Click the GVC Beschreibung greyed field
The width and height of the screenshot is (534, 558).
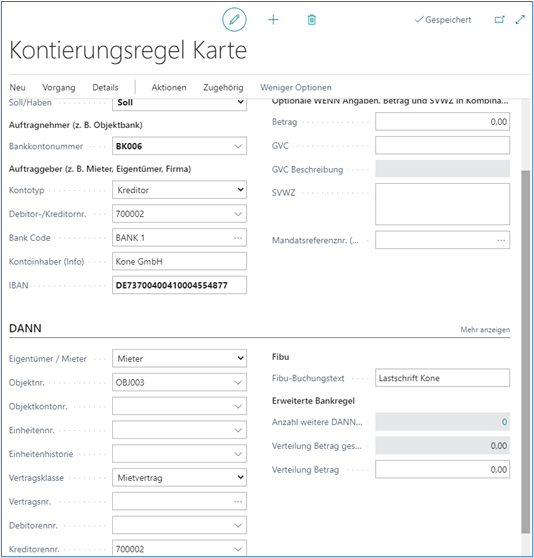442,169
